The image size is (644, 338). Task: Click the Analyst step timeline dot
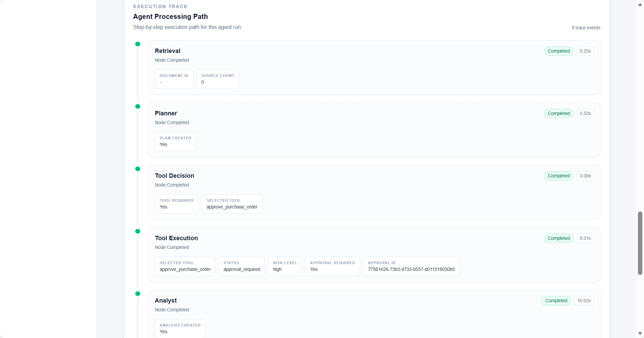click(138, 294)
